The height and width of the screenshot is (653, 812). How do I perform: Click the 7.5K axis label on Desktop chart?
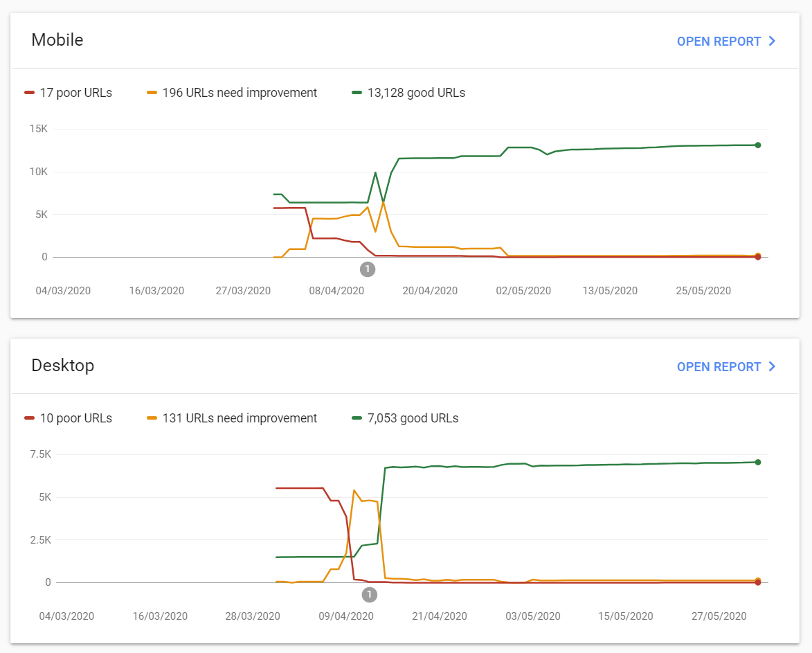[40, 454]
